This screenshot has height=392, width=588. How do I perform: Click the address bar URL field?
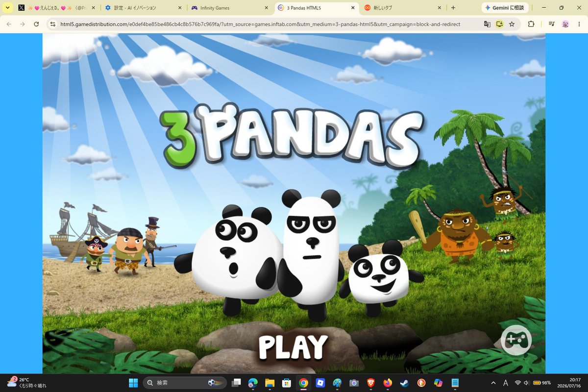pyautogui.click(x=260, y=24)
